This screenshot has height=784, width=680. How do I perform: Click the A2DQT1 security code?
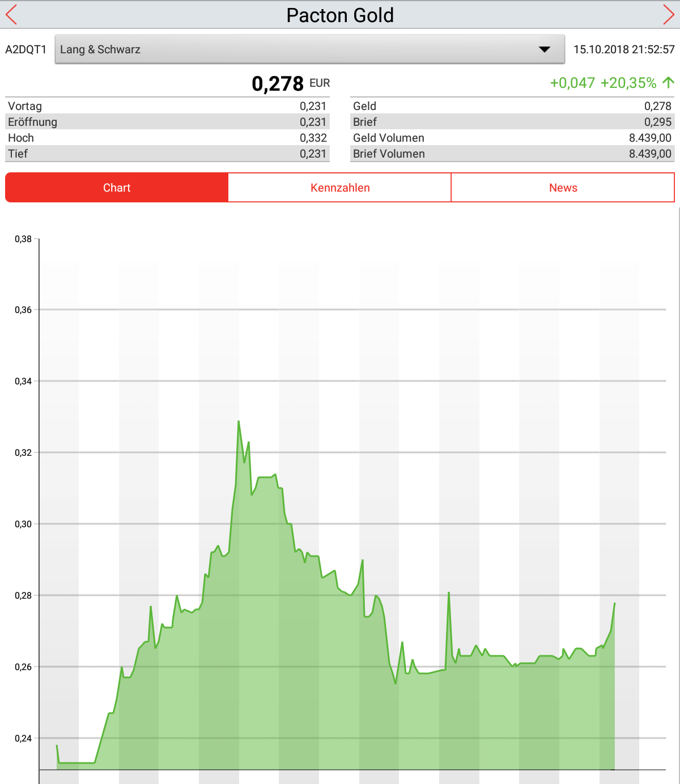pyautogui.click(x=26, y=49)
